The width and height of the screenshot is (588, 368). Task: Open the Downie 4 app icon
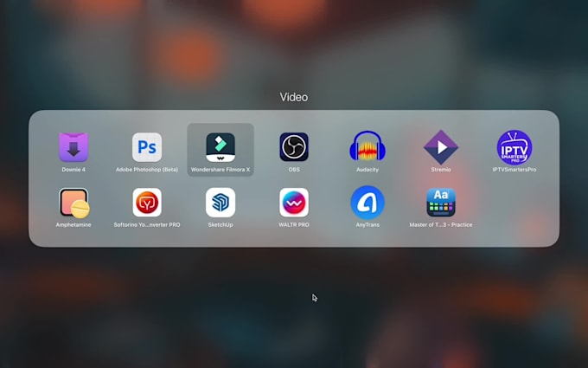tap(73, 147)
